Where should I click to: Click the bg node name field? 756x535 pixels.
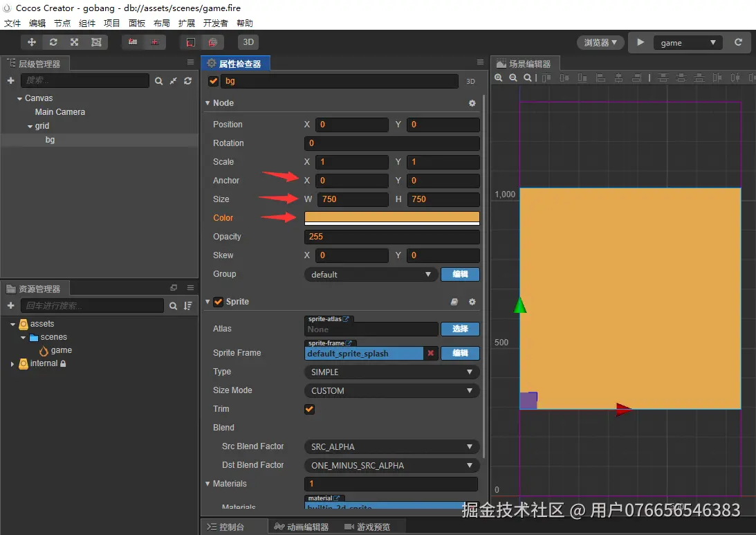pos(340,81)
